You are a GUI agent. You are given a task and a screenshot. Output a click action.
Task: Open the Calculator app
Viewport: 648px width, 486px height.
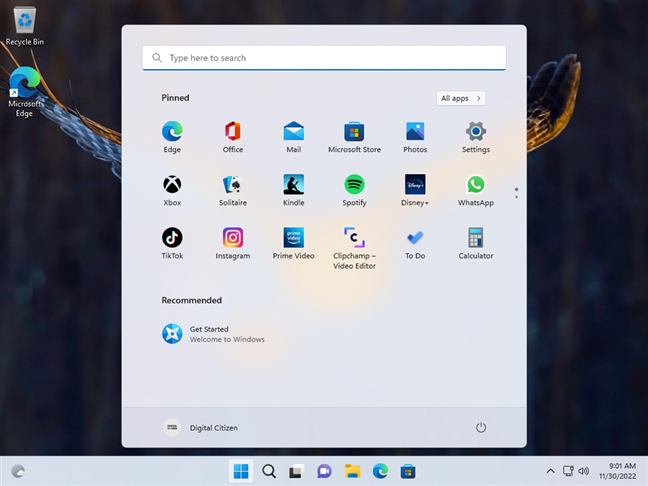click(476, 244)
